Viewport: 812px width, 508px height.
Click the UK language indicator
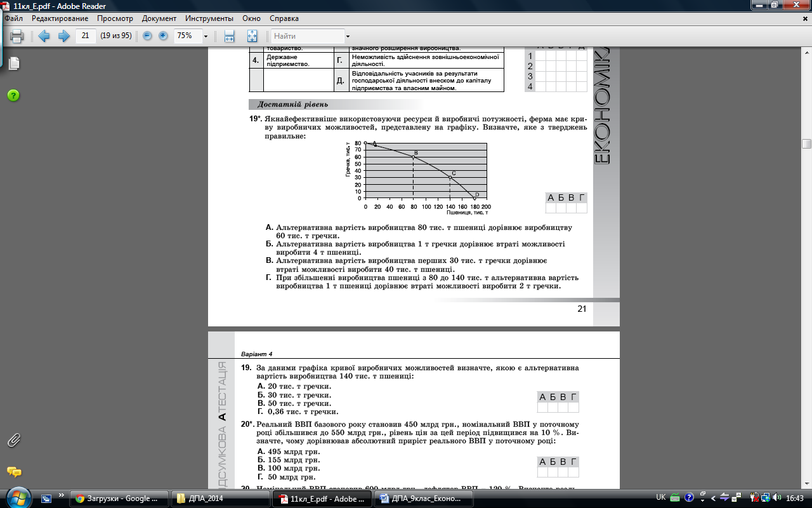coord(660,498)
